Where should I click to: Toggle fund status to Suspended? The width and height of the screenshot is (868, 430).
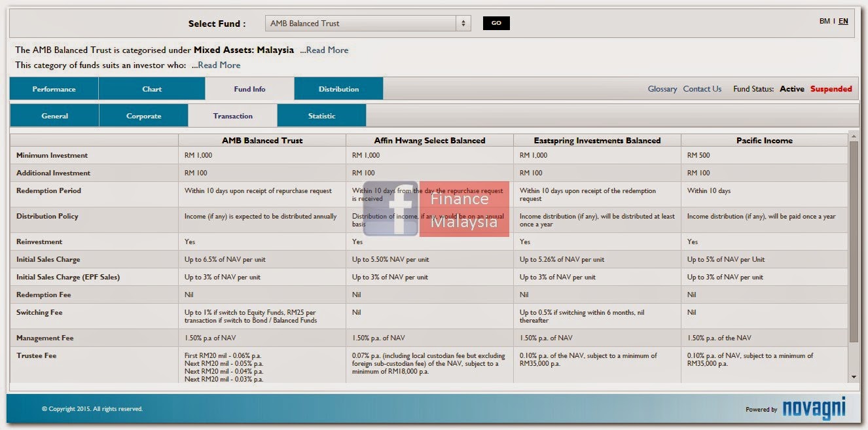[832, 88]
